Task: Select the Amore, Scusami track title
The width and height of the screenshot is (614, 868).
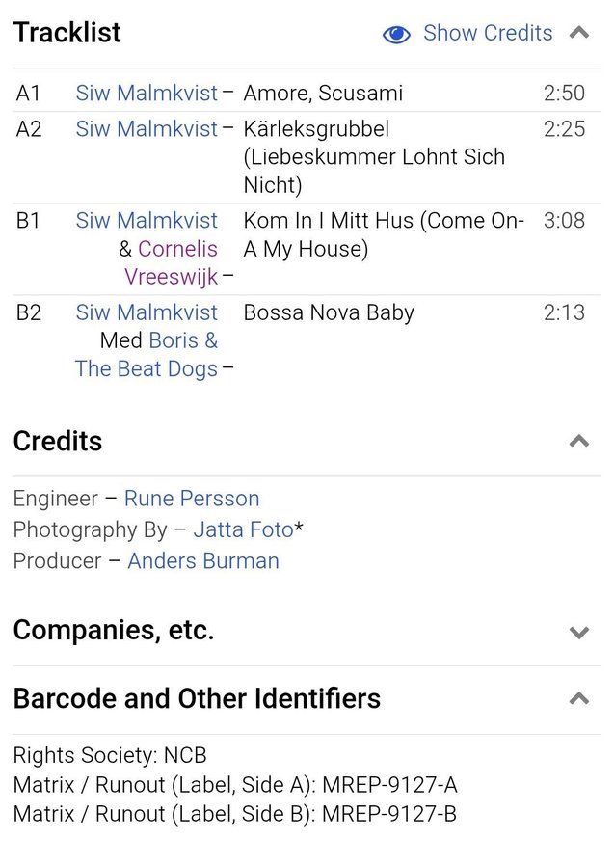Action: click(323, 94)
